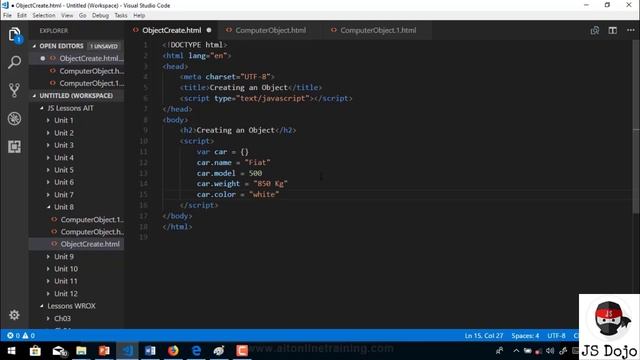Open the Debug menu

tap(100, 16)
